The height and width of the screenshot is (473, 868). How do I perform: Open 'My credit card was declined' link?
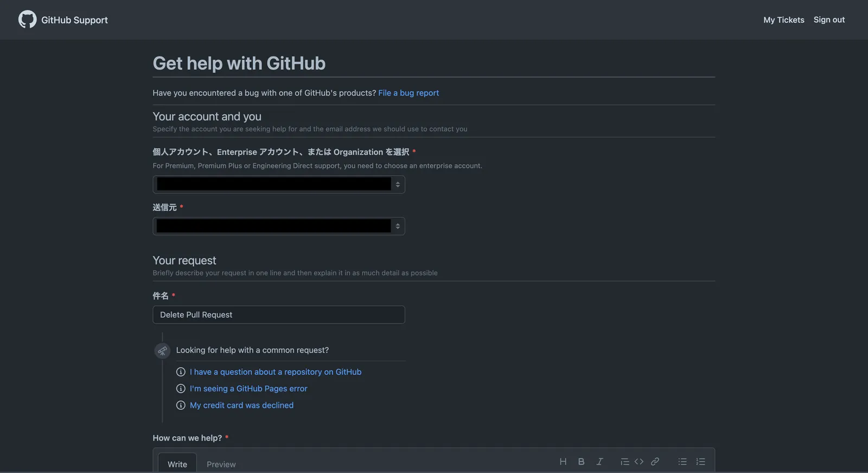pyautogui.click(x=241, y=406)
